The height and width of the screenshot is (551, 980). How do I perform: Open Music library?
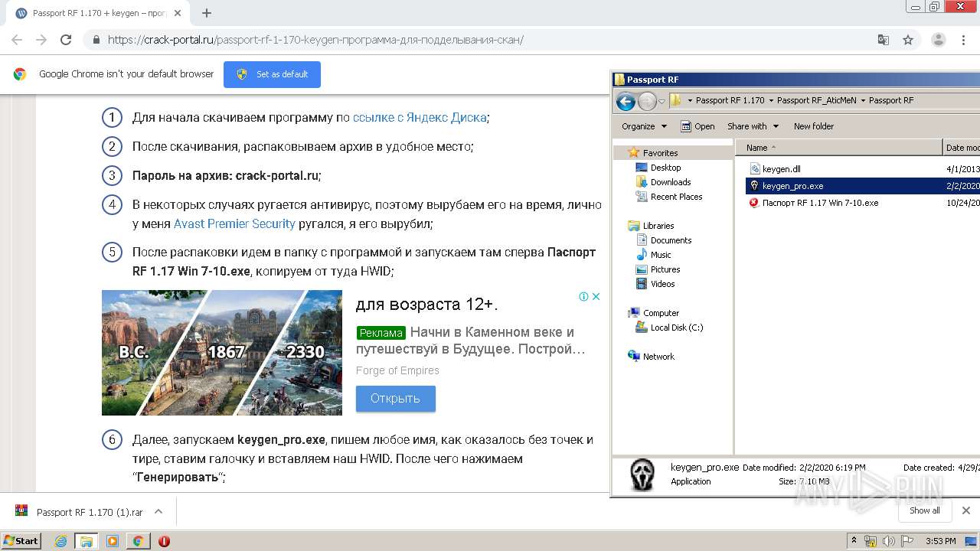(661, 255)
